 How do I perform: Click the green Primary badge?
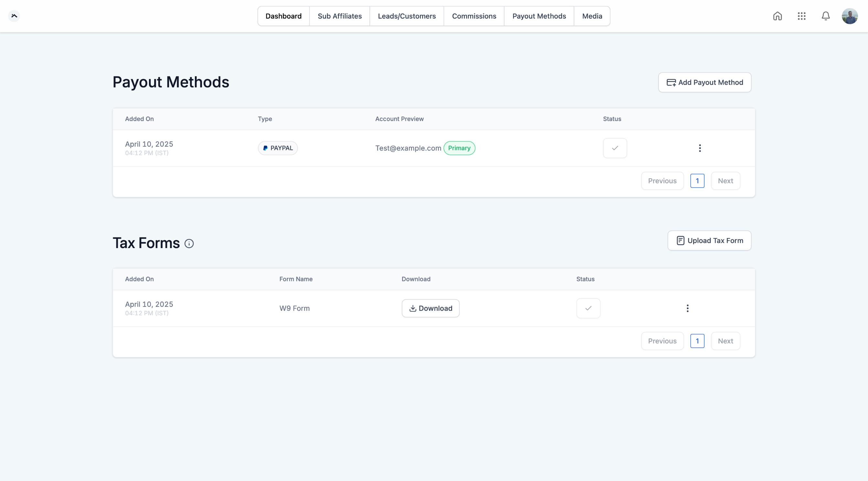[x=459, y=148]
